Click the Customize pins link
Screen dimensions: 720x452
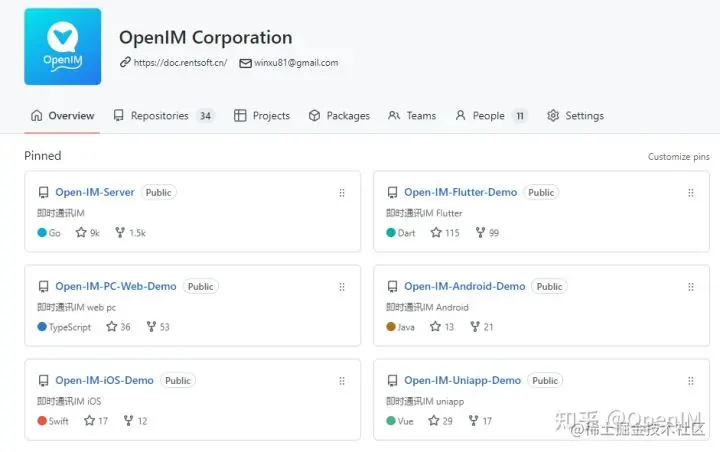tap(678, 157)
